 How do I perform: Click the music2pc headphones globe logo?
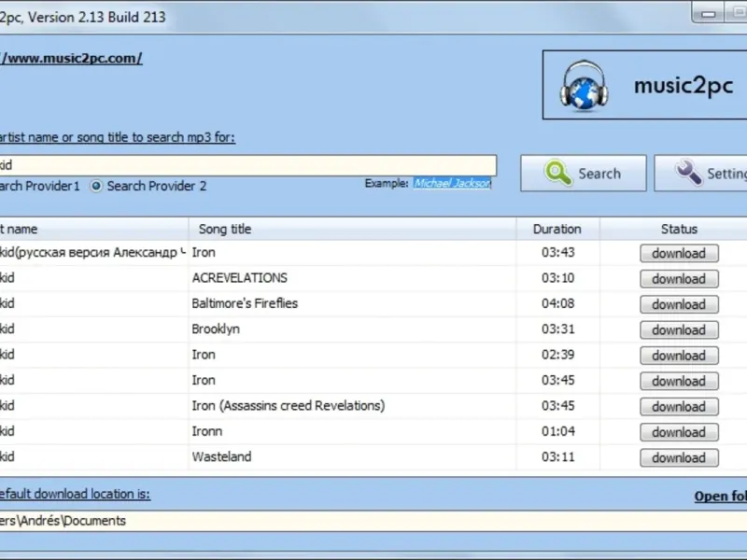tap(584, 86)
